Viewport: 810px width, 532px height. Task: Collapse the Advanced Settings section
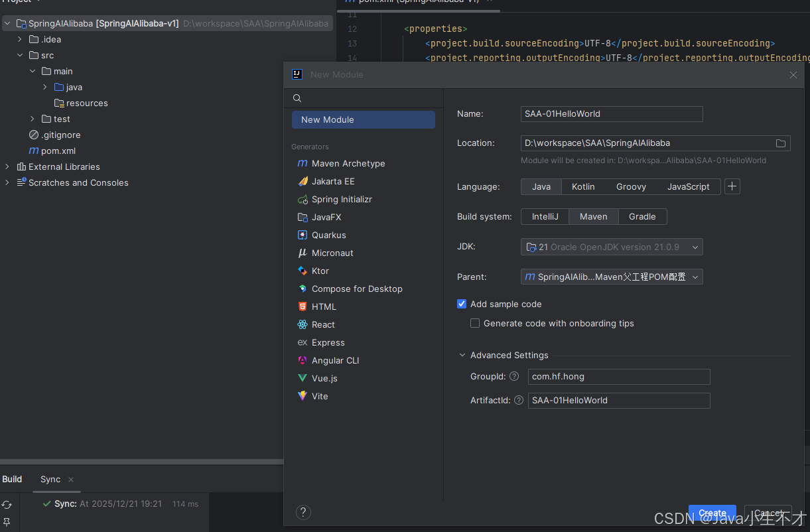coord(462,355)
